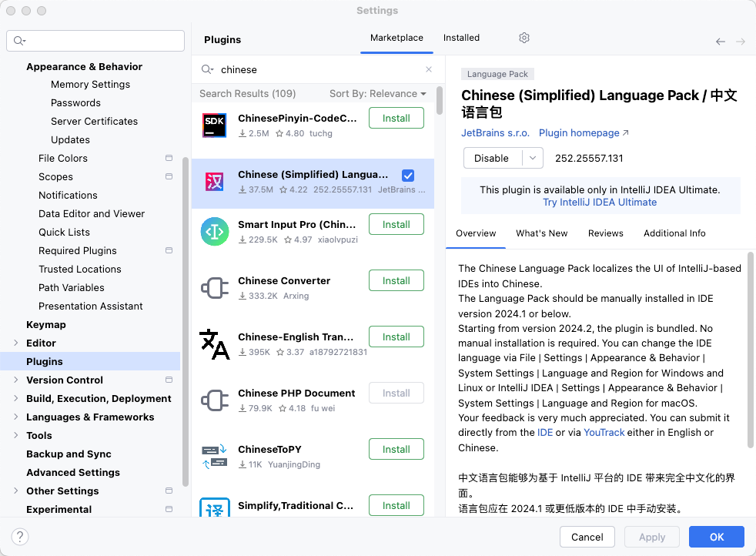Click the Other Settings project-level icon
The width and height of the screenshot is (756, 556).
click(x=169, y=491)
